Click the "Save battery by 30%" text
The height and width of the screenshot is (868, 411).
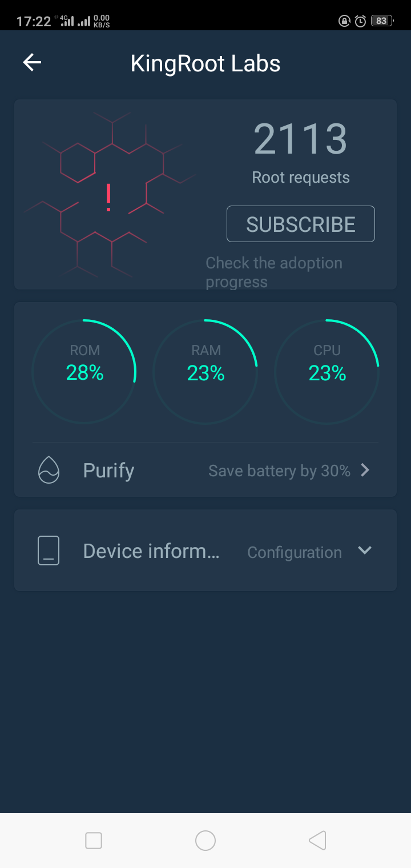click(279, 471)
